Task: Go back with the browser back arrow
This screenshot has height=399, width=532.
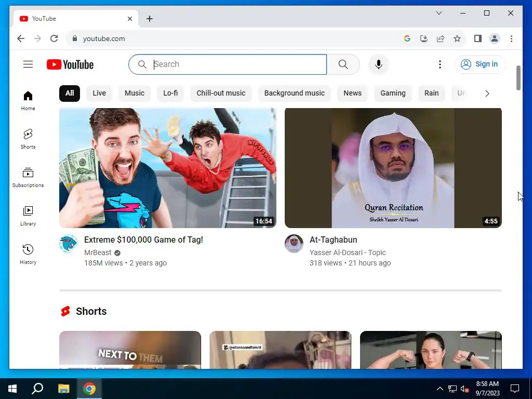Action: [21, 38]
